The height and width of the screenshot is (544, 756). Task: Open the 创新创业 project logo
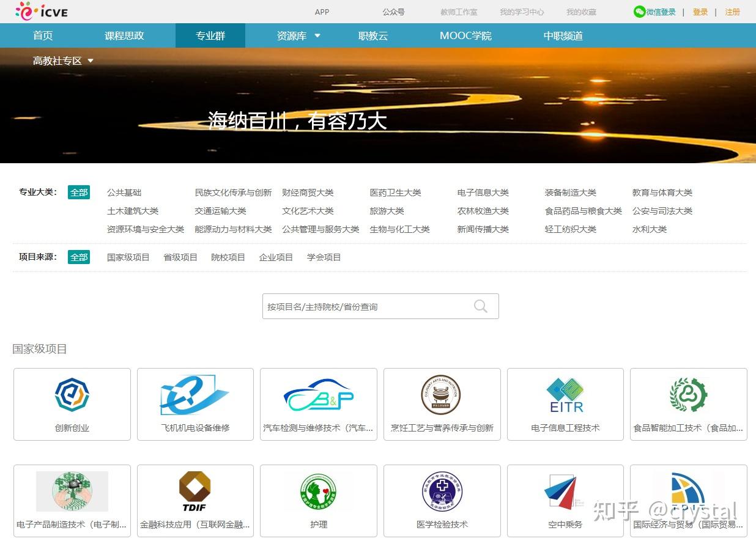coord(72,395)
